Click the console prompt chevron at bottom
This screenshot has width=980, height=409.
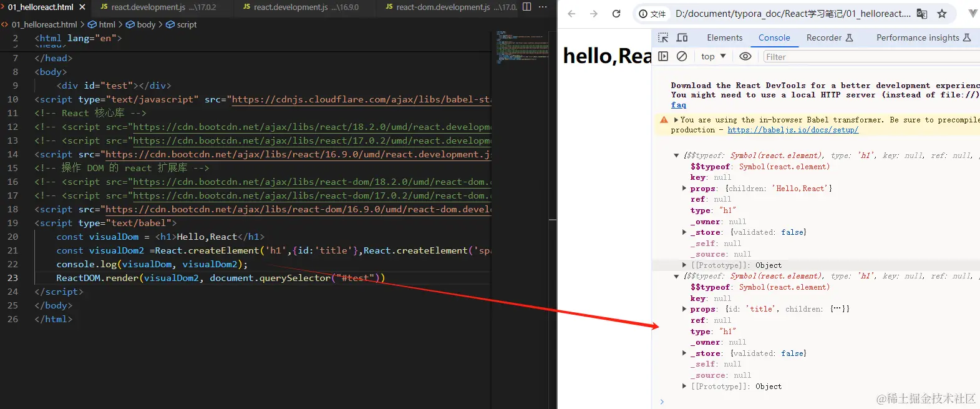click(662, 402)
